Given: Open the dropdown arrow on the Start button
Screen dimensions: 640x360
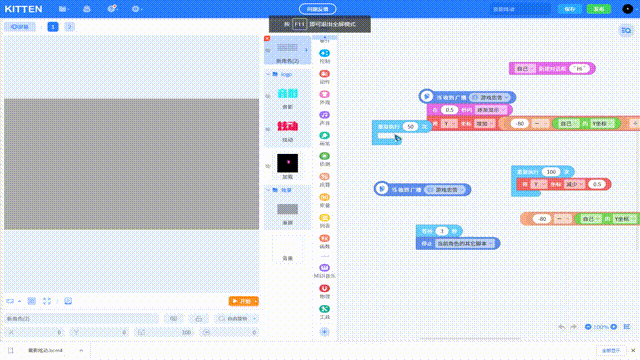Looking at the screenshot, I should pos(256,302).
